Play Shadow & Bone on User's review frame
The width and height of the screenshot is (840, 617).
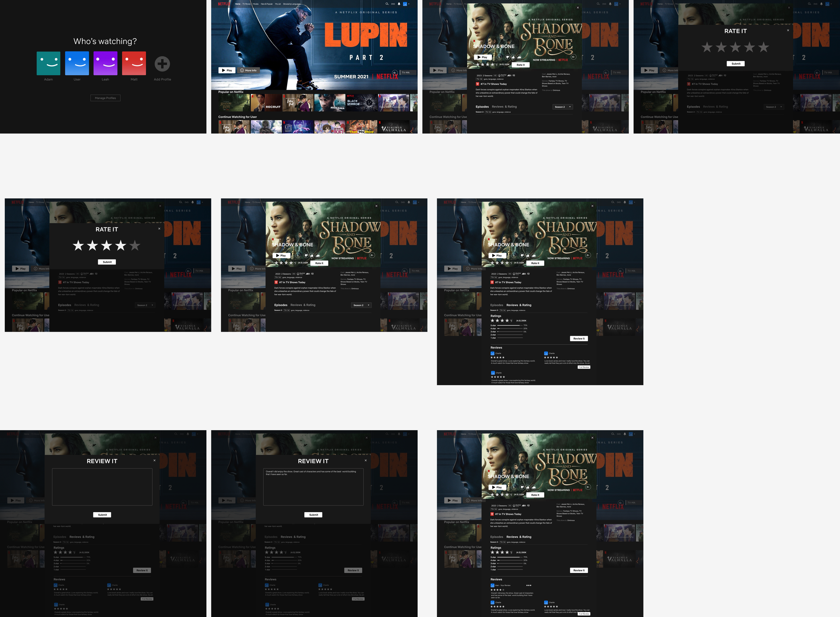(x=497, y=487)
